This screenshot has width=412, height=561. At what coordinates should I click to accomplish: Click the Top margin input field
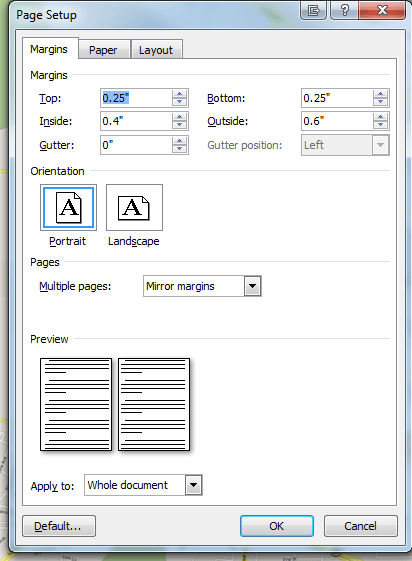click(136, 98)
